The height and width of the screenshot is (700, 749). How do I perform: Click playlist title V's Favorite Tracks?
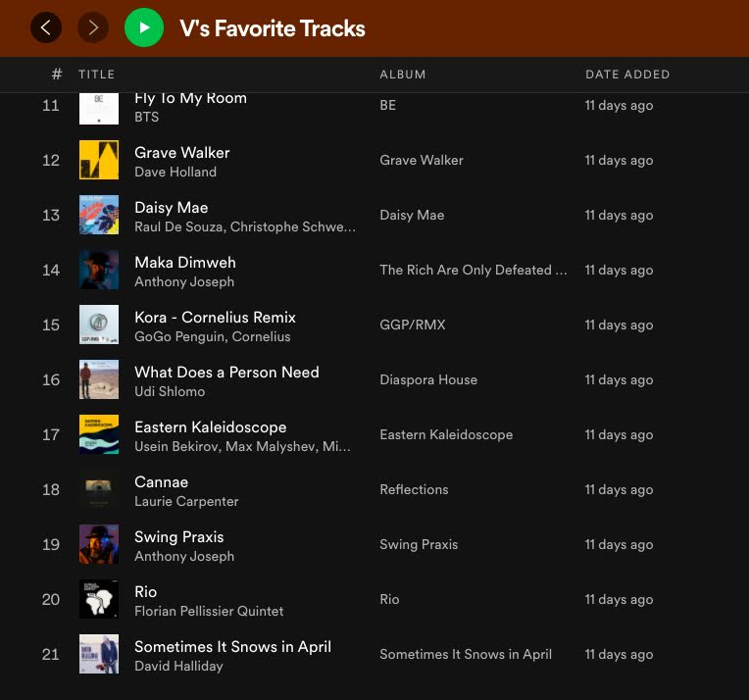pos(273,28)
